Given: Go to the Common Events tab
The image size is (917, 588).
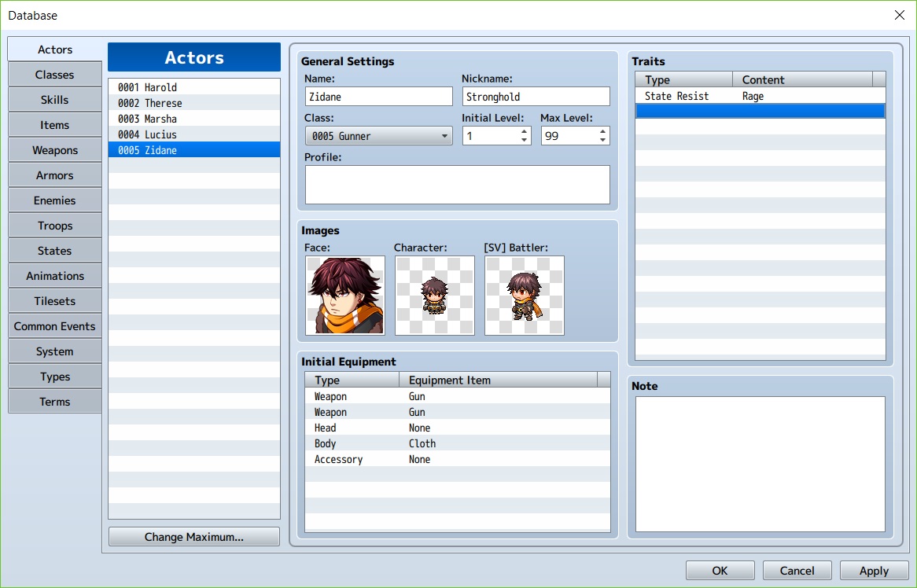Looking at the screenshot, I should pyautogui.click(x=55, y=326).
